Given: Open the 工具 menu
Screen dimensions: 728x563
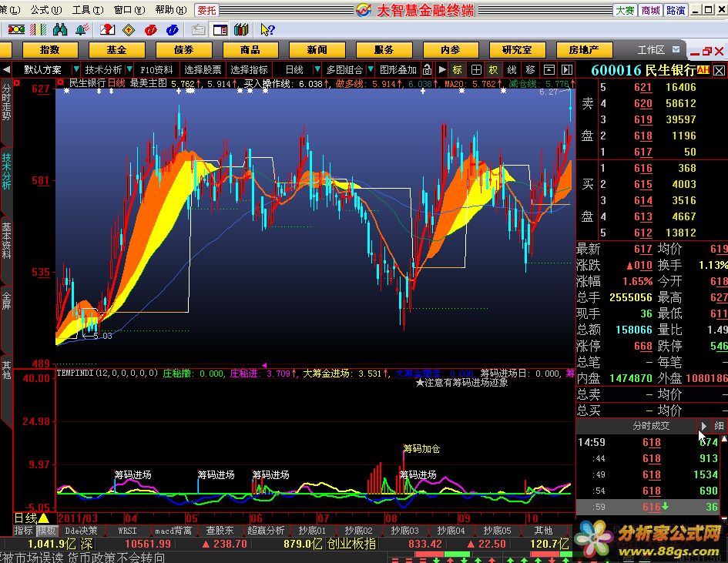Looking at the screenshot, I should 87,10.
